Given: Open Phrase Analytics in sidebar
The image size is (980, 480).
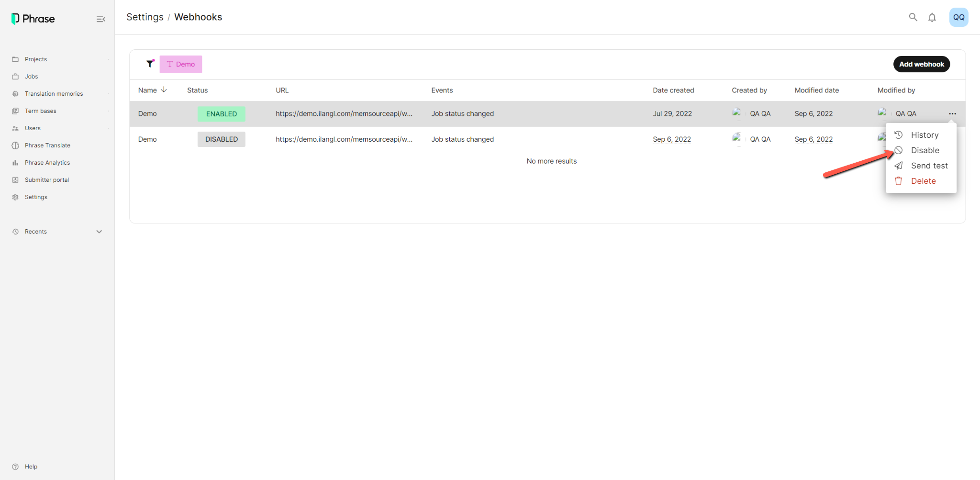Looking at the screenshot, I should 47,163.
